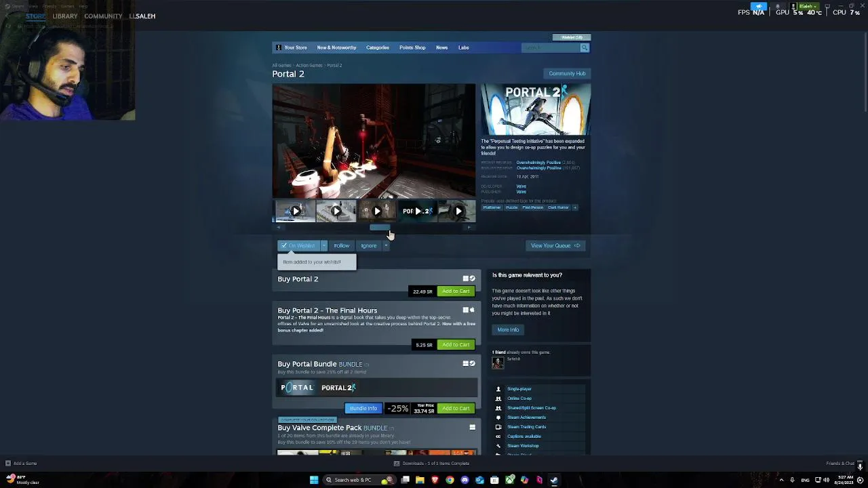
Task: Open Labs in the store nav
Action: [463, 47]
